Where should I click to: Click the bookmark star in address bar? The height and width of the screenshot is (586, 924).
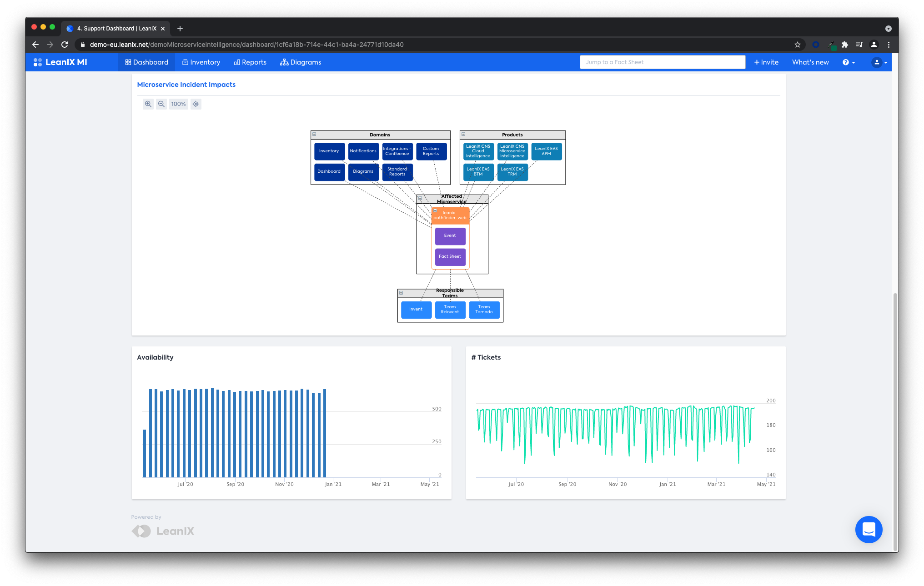[x=797, y=45]
